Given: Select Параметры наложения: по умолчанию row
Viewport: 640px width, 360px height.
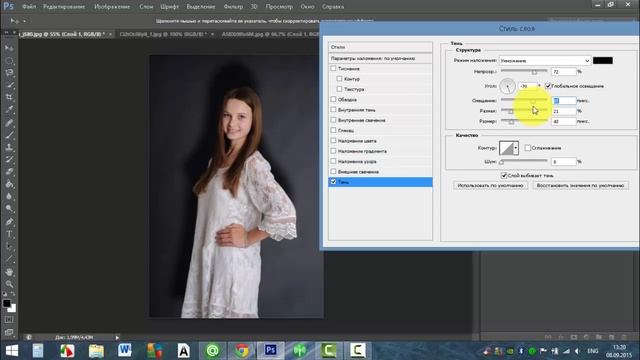Looking at the screenshot, I should pyautogui.click(x=380, y=58).
